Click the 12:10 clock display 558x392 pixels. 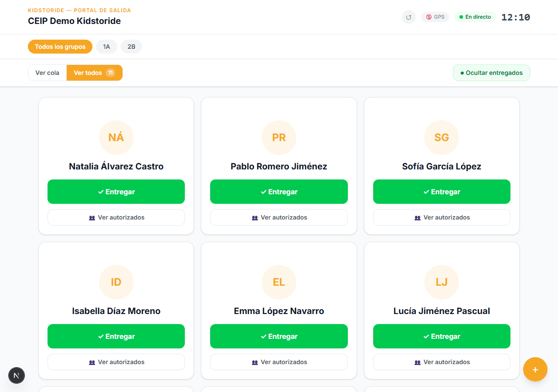point(516,17)
